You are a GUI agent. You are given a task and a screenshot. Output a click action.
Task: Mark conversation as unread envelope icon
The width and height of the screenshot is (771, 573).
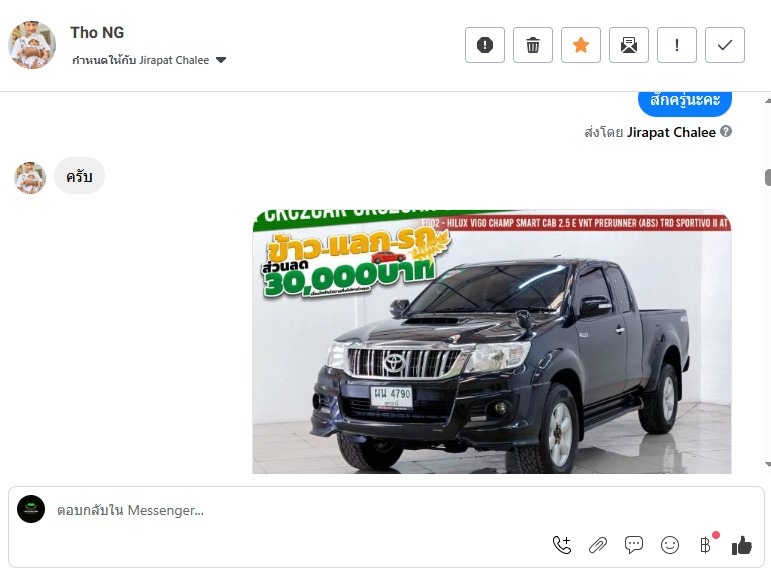click(628, 45)
